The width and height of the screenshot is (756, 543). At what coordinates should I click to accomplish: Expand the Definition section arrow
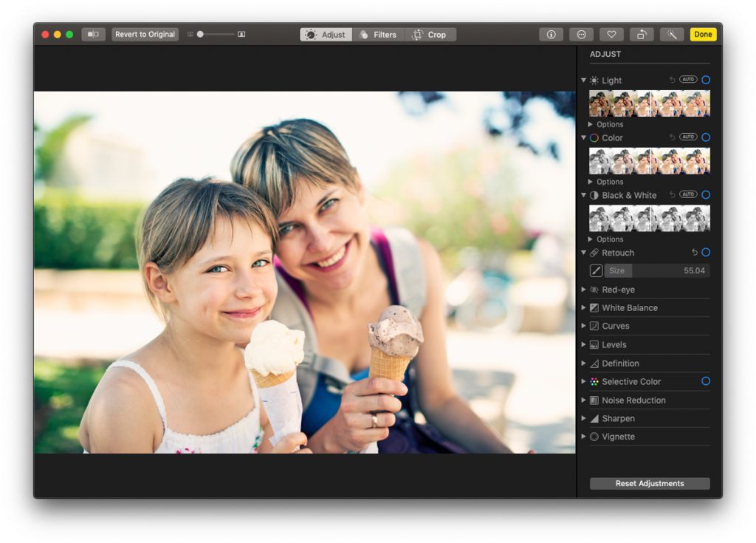583,363
